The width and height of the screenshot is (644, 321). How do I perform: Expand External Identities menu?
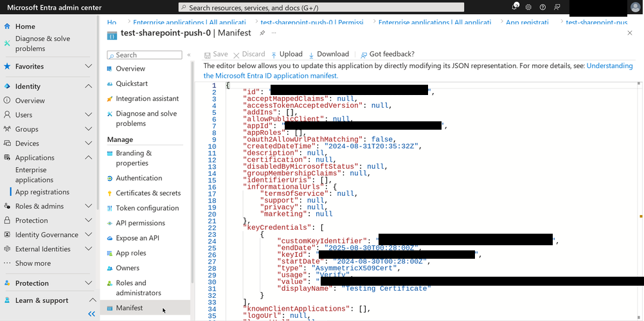click(88, 249)
